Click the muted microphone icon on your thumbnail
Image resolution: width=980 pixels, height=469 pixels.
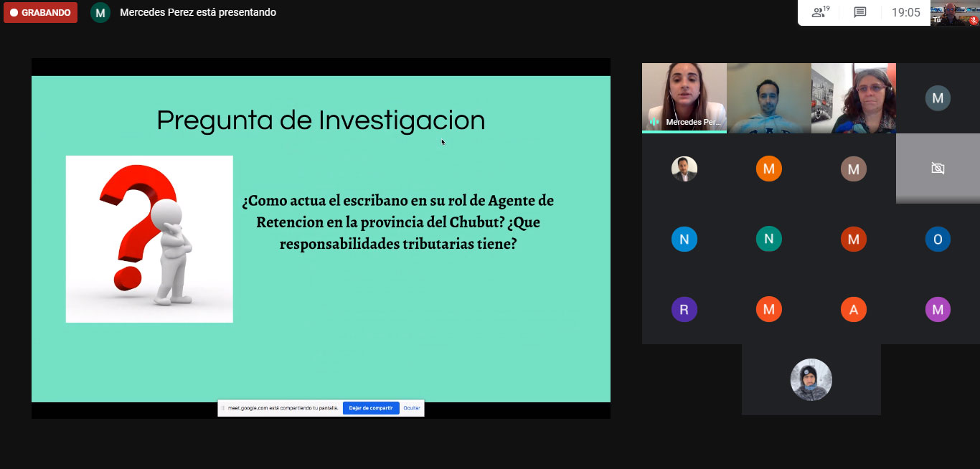pyautogui.click(x=974, y=20)
